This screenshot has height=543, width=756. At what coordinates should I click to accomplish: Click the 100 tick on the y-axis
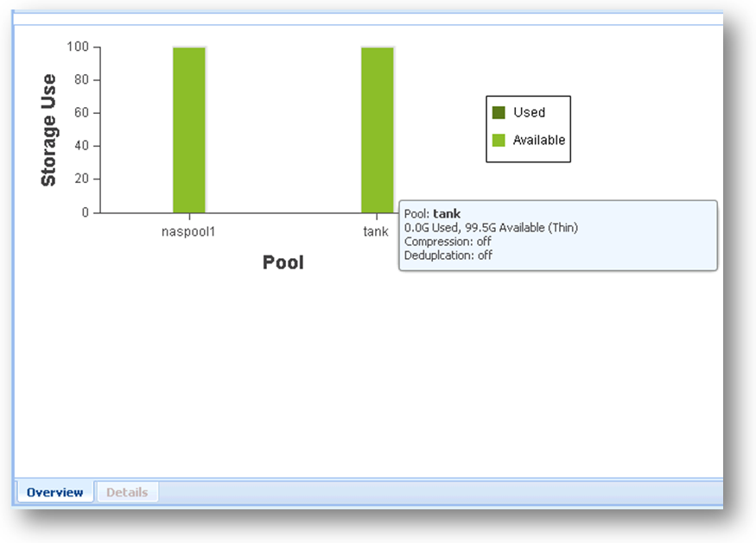click(77, 47)
